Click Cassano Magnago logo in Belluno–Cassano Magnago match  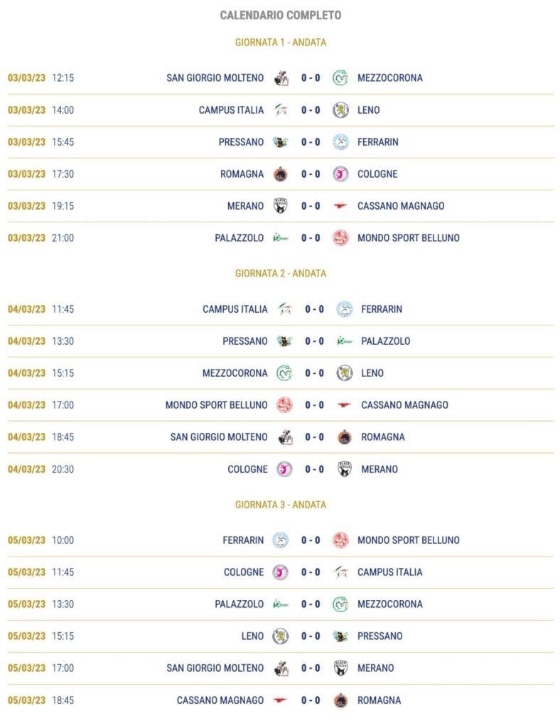click(x=345, y=405)
